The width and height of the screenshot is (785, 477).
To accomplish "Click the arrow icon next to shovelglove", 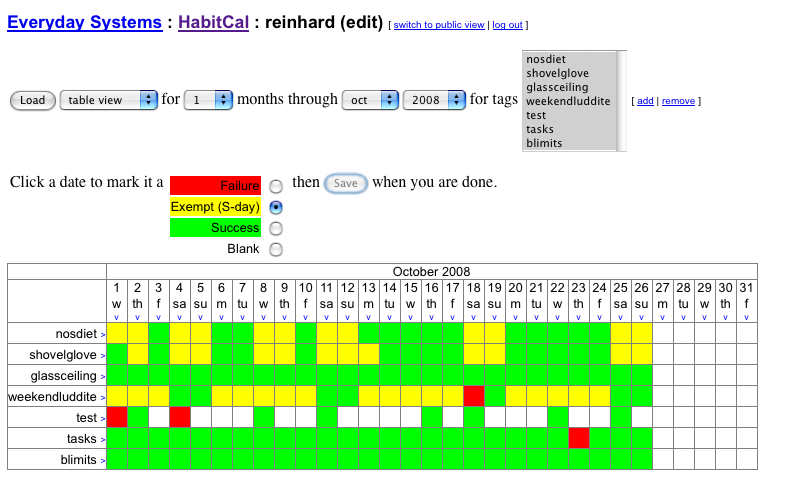I will 102,355.
